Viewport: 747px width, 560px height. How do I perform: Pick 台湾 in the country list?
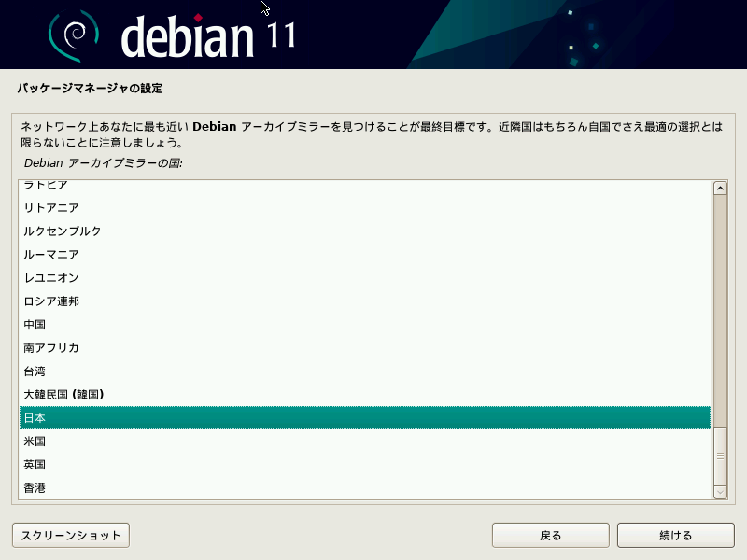[365, 371]
